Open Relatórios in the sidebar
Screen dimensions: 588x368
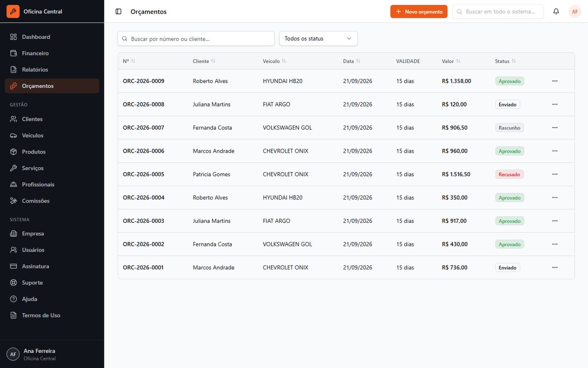[x=52, y=70]
